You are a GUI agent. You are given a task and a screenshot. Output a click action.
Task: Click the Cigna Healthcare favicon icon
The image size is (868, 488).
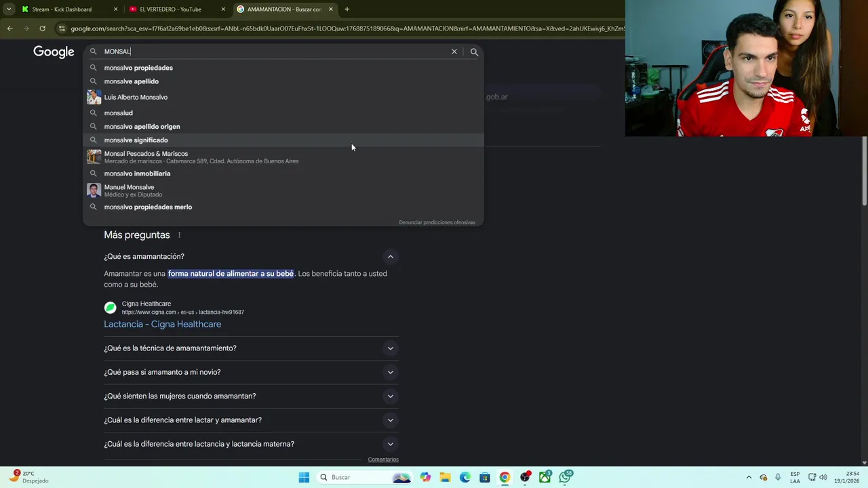110,308
